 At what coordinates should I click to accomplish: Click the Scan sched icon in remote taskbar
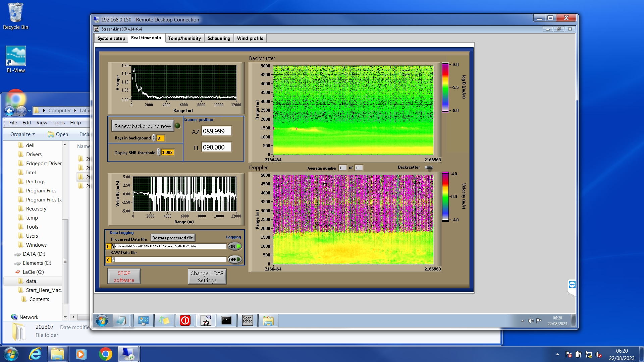(248, 320)
